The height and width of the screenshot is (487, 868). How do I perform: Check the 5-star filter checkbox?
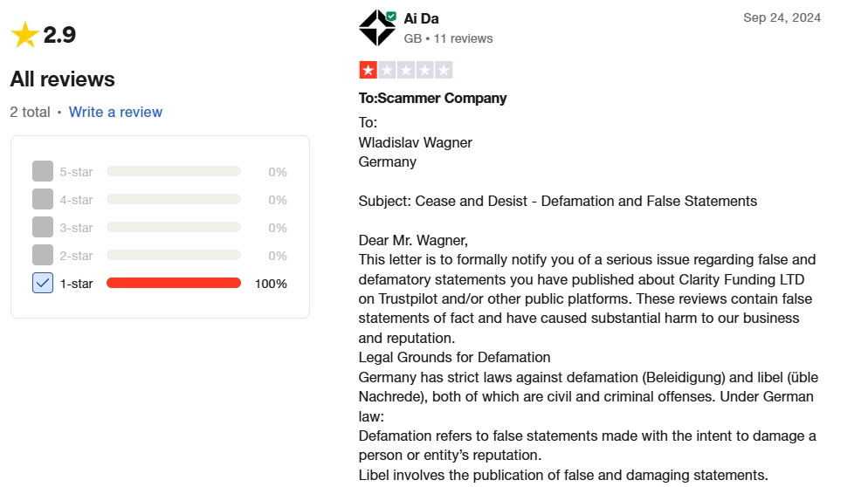43,172
